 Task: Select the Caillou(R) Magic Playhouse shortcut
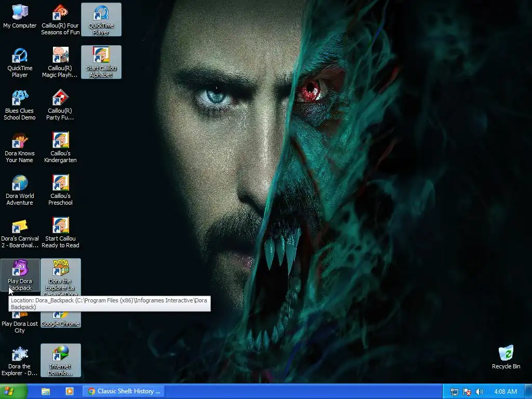click(60, 63)
